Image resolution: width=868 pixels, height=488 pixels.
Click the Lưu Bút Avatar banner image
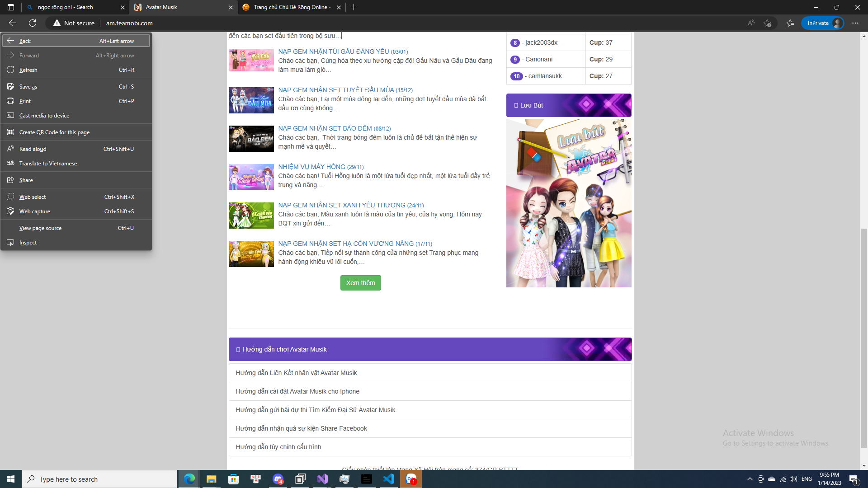pos(569,203)
